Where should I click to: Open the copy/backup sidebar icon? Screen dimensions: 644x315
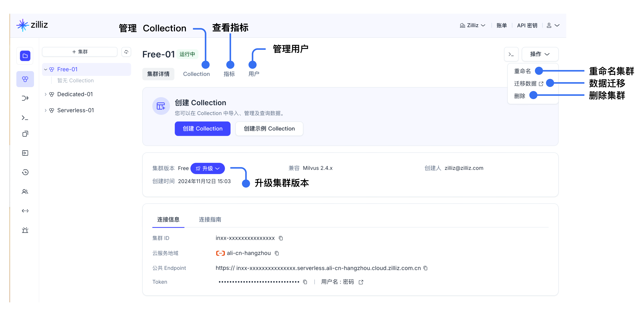(x=25, y=134)
